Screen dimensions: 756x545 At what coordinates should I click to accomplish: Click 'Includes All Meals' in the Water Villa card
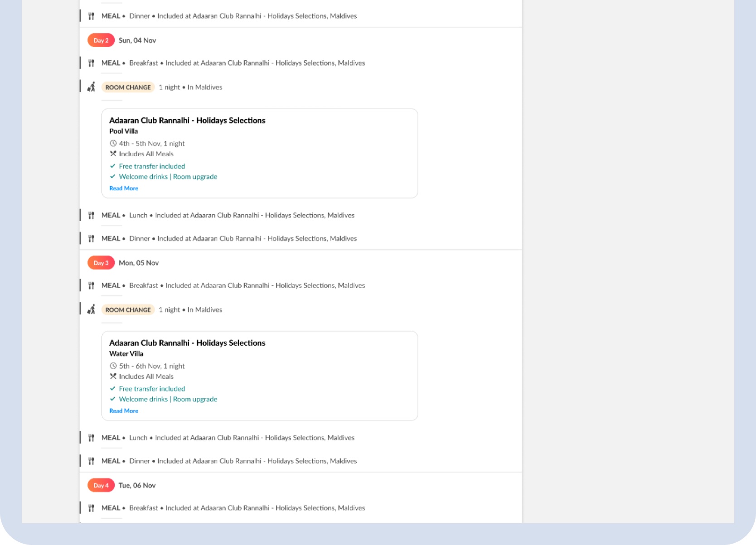(146, 376)
